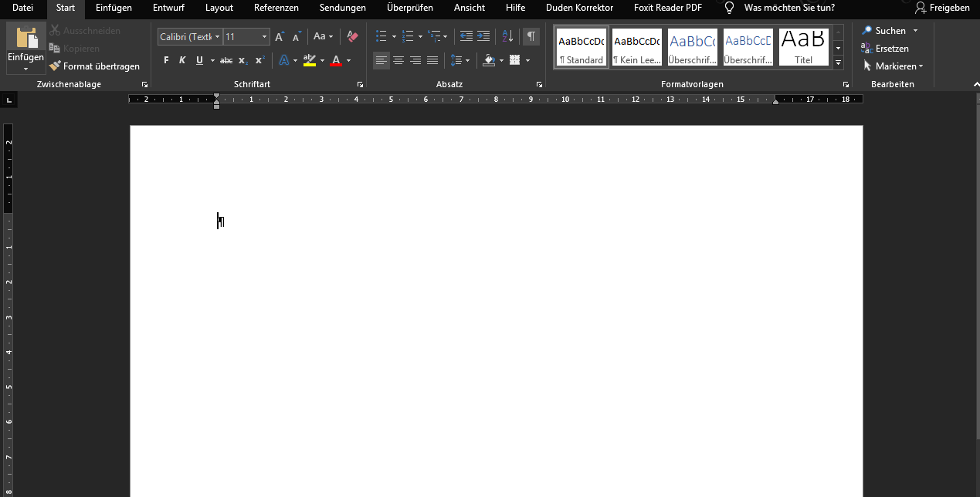Apply justified alignment icon

point(432,60)
